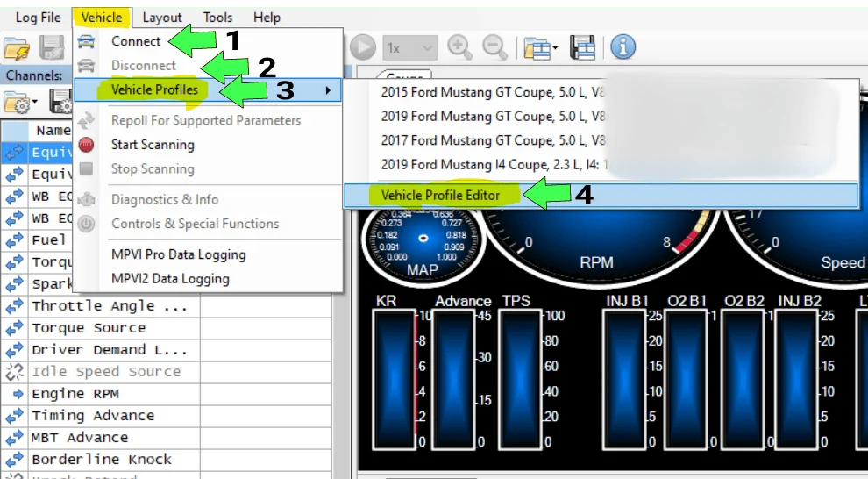Open the Log File menu
Image resolution: width=868 pixels, height=479 pixels.
(x=38, y=18)
